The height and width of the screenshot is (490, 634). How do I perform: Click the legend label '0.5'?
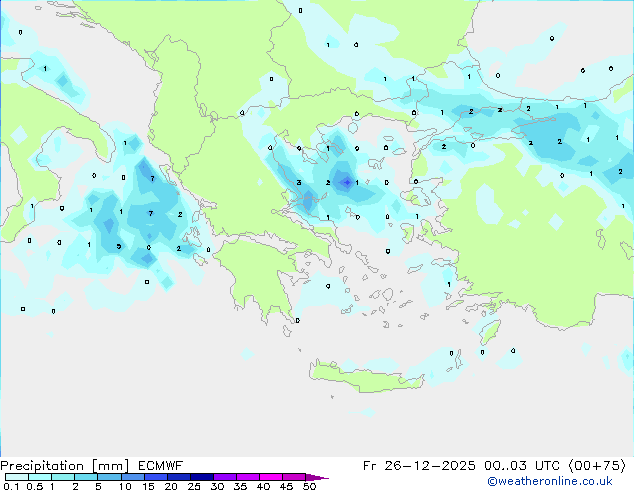(35, 486)
